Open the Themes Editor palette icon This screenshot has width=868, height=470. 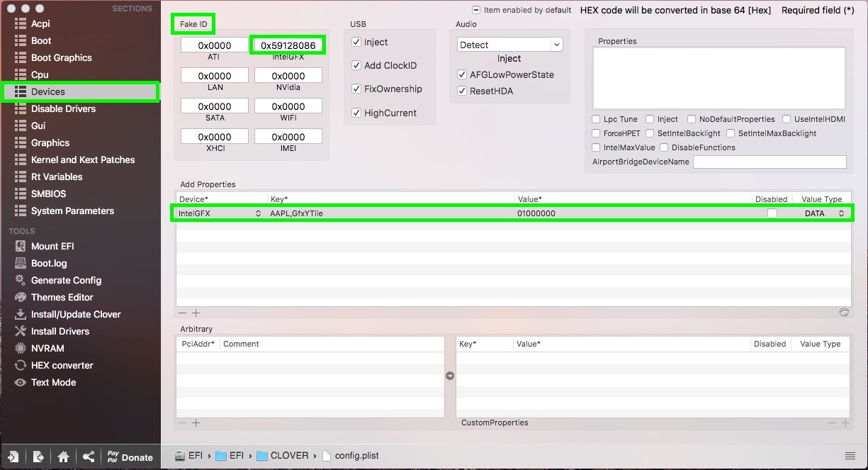[20, 297]
